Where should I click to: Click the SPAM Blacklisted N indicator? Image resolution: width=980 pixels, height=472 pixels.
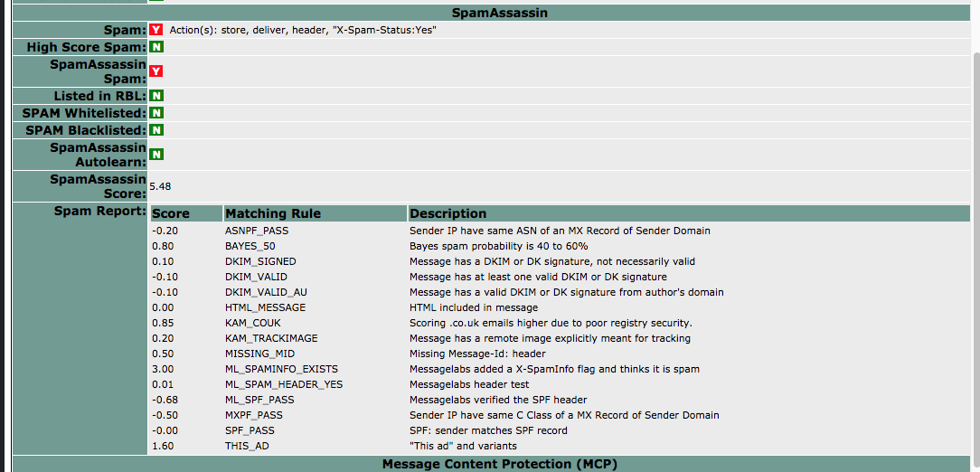pyautogui.click(x=155, y=130)
